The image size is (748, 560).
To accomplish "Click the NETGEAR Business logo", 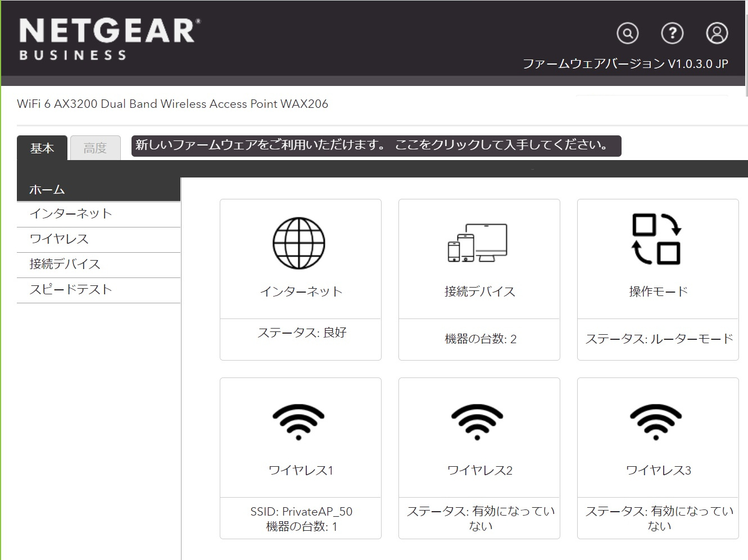I will tap(110, 39).
